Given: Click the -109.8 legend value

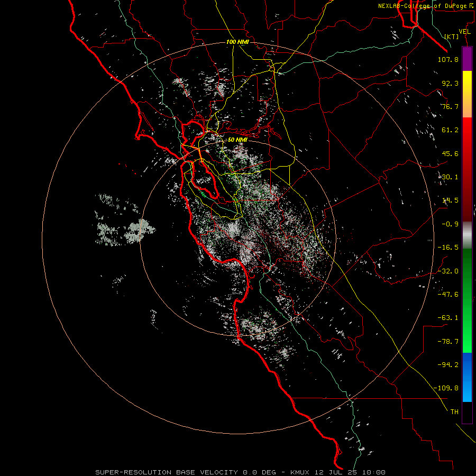Looking at the screenshot, I should [446, 388].
